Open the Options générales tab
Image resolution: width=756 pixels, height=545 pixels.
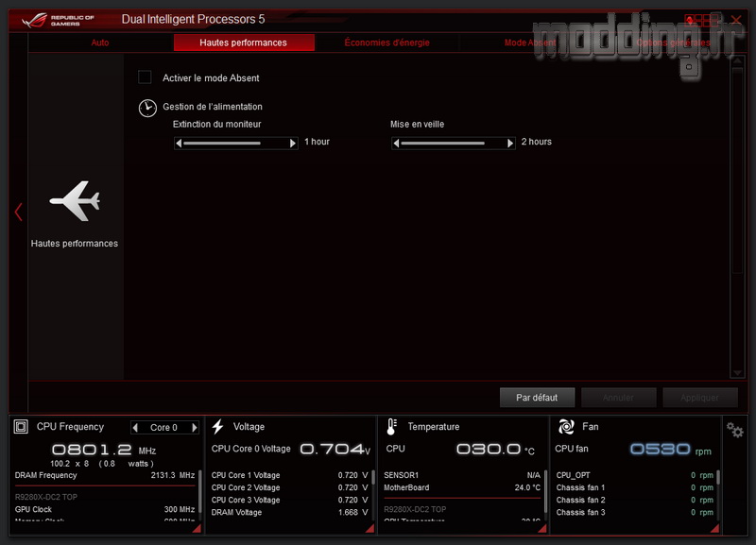673,43
